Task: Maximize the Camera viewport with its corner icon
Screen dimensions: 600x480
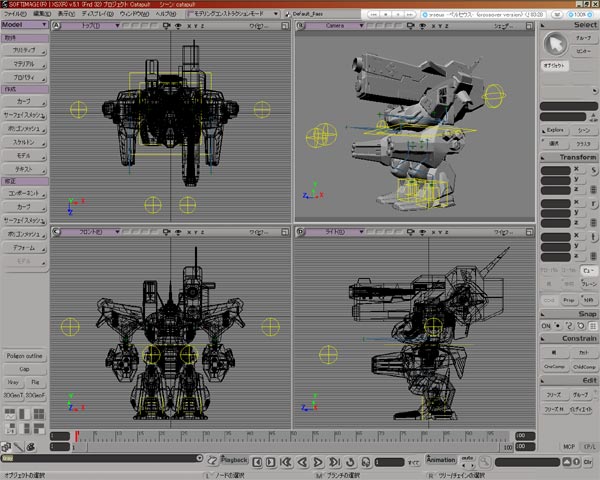Action: pyautogui.click(x=529, y=26)
